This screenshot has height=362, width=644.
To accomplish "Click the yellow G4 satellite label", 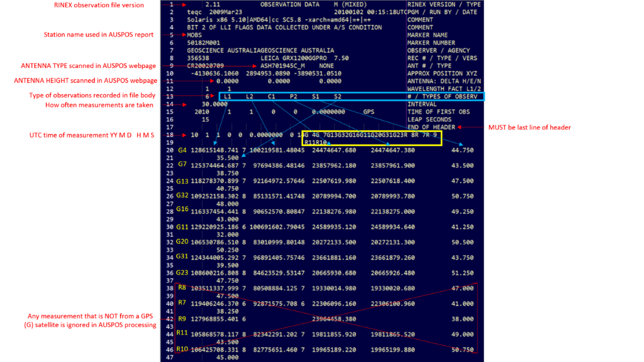I will 182,150.
